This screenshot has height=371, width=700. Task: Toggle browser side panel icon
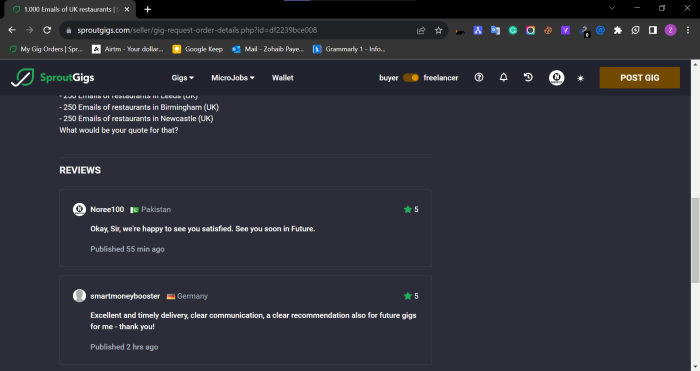[x=653, y=30]
